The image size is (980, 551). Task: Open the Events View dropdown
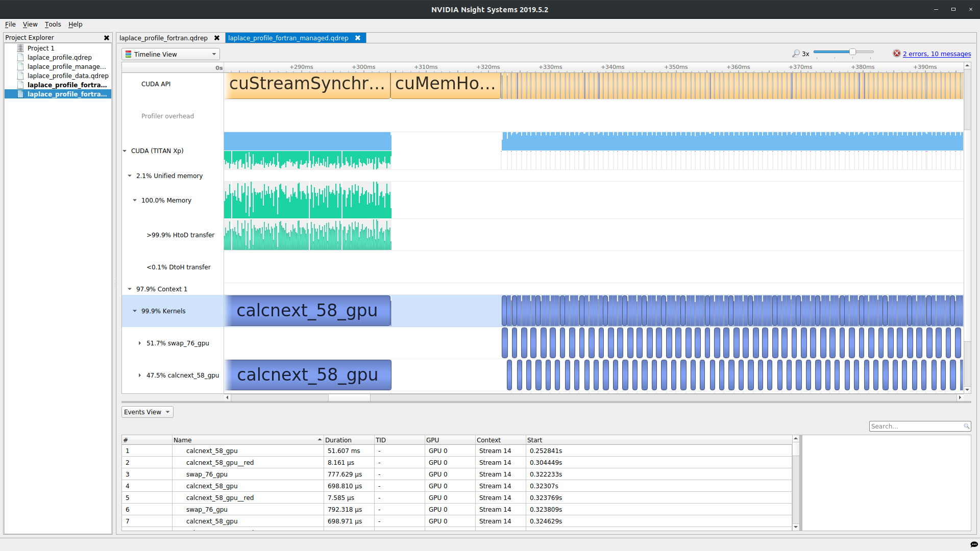coord(147,412)
